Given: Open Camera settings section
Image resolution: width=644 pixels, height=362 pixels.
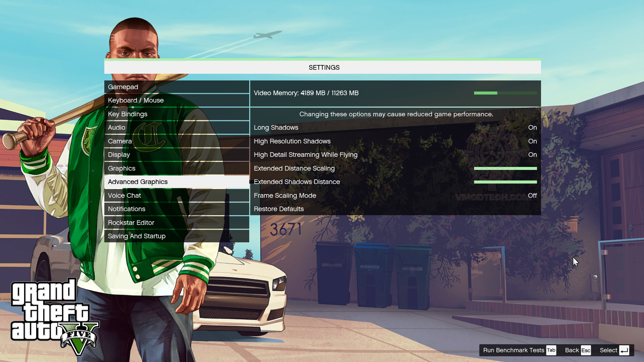Looking at the screenshot, I should point(120,140).
